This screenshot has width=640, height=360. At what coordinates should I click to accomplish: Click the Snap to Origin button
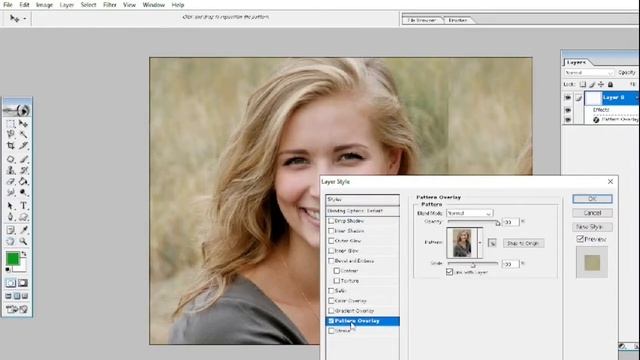pos(523,243)
